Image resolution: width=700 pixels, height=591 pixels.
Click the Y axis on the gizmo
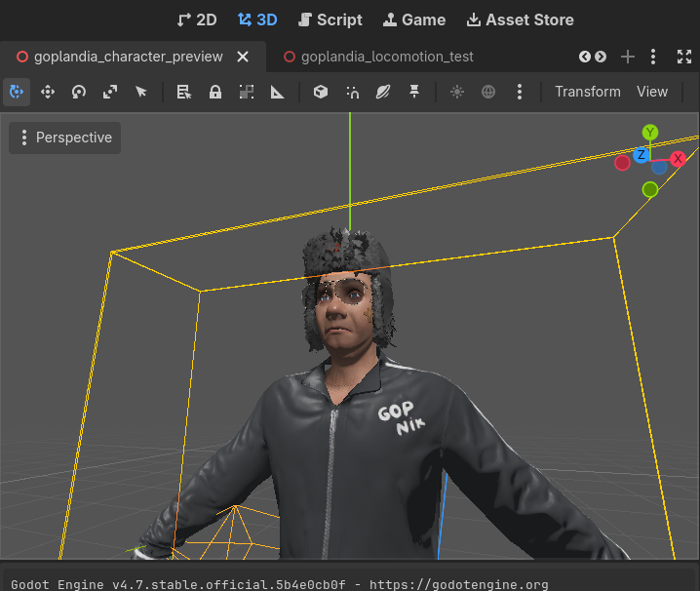coord(650,133)
